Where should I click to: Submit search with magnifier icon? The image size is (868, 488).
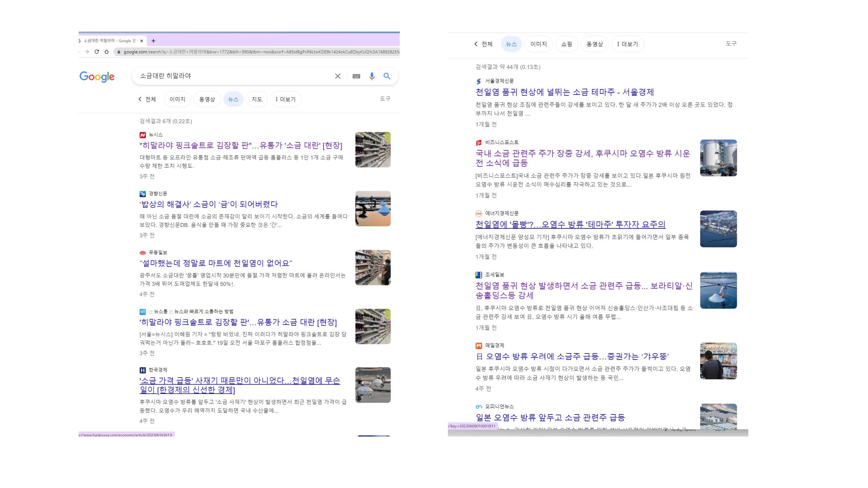(387, 76)
